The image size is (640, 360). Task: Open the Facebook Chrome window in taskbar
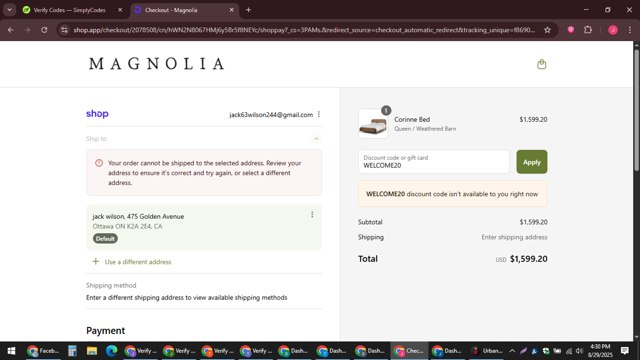point(43,351)
